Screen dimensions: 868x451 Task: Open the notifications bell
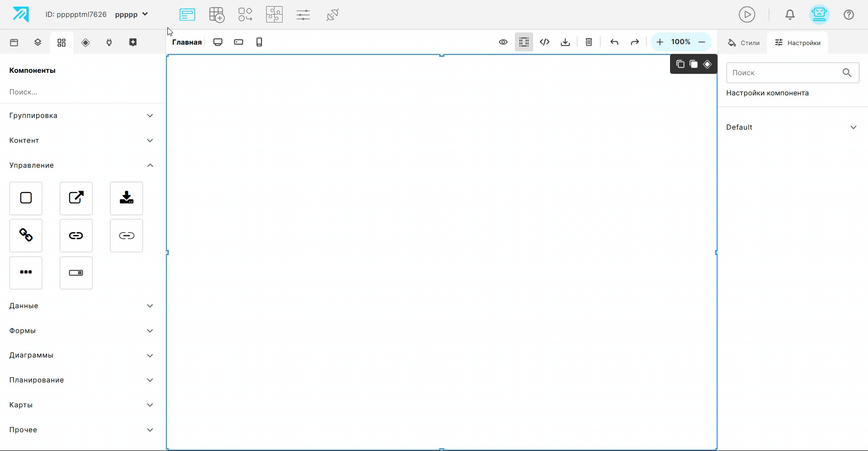[x=790, y=15]
